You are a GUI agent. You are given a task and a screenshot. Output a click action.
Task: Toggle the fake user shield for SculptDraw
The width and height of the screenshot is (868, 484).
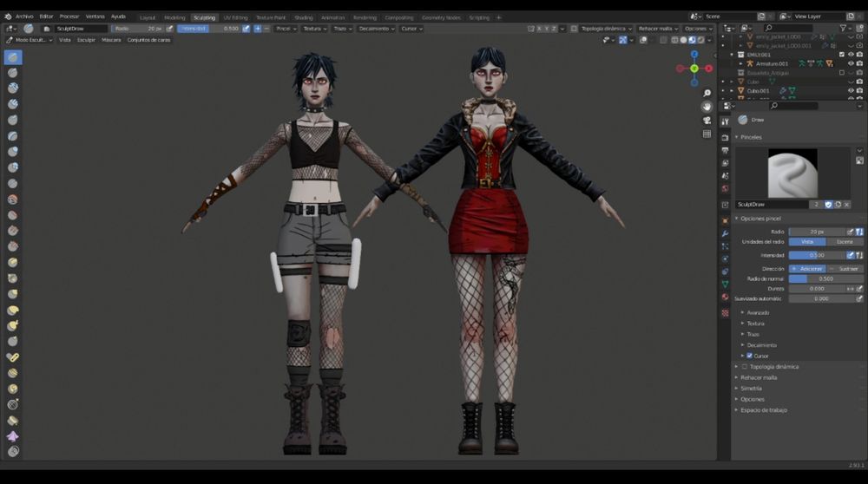pyautogui.click(x=829, y=205)
